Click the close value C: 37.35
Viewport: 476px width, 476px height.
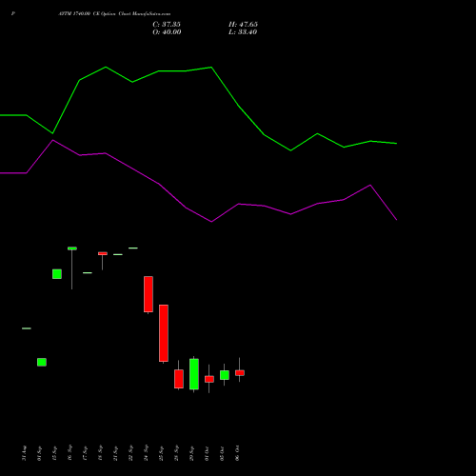(167, 25)
